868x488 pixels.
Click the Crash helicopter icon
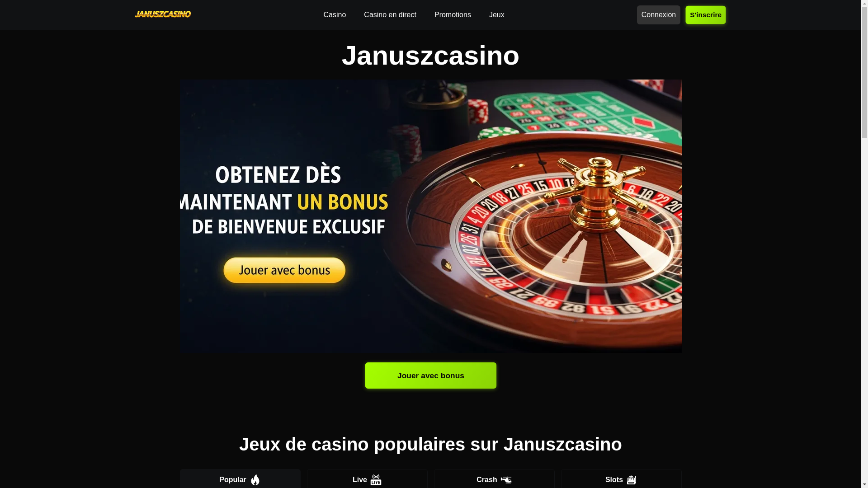click(x=506, y=480)
